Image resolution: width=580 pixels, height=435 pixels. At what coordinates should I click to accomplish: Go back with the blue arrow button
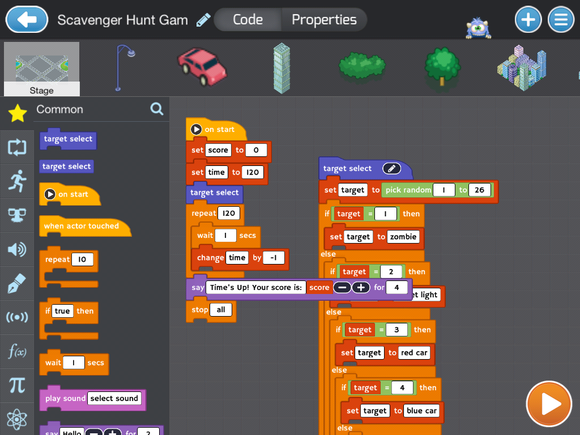click(27, 19)
